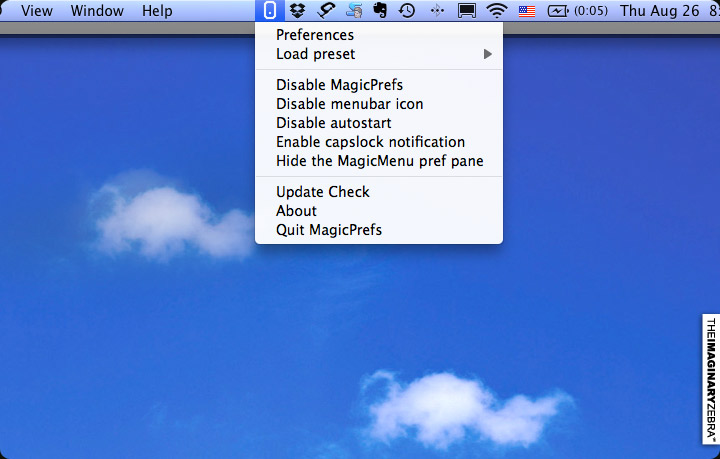720x459 pixels.
Task: Click the Wi-Fi signal icon
Action: point(497,11)
